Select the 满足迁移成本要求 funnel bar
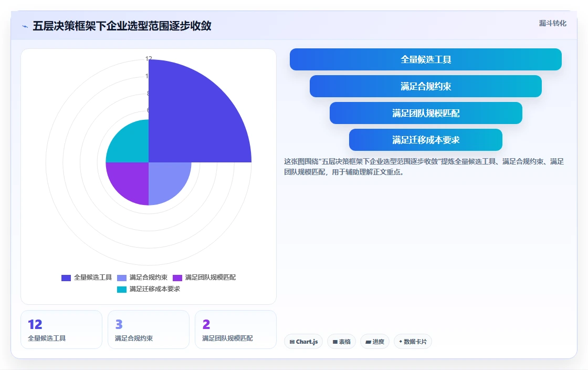588x370 pixels. coord(426,140)
